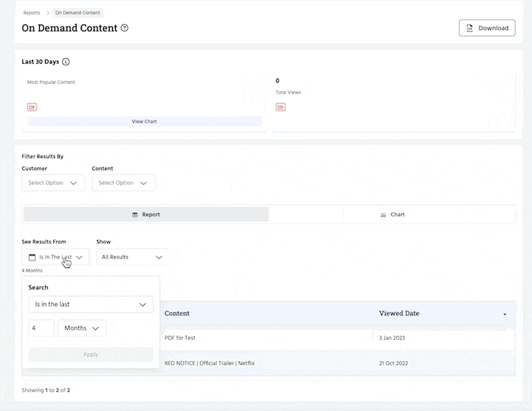532x411 pixels.
Task: Click the calendar icon in See Results From
Action: (x=32, y=257)
